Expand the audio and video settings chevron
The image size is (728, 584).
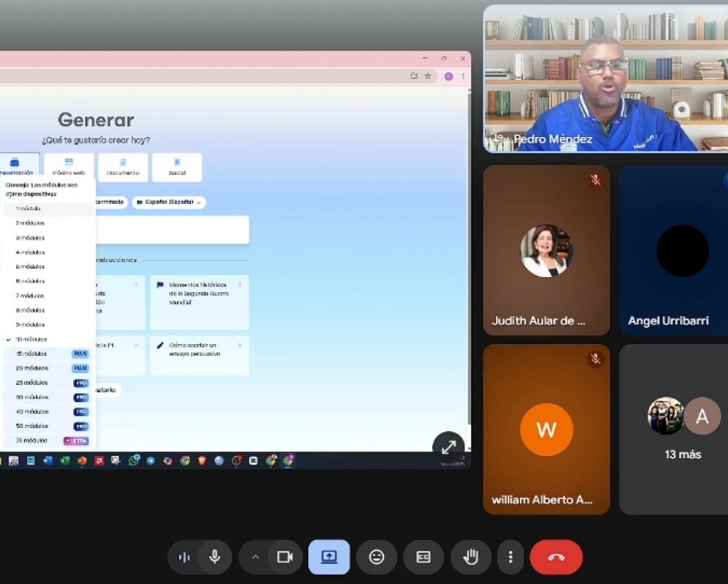pos(255,557)
